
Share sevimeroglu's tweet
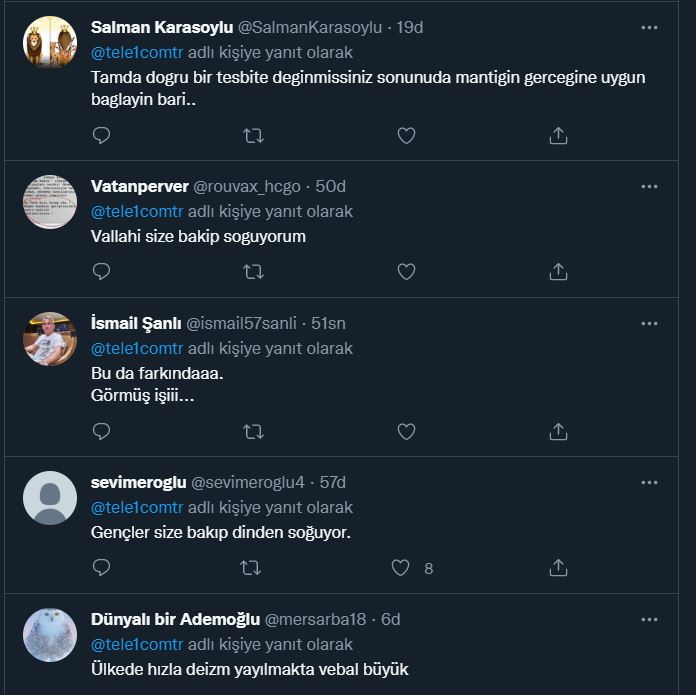(x=559, y=568)
